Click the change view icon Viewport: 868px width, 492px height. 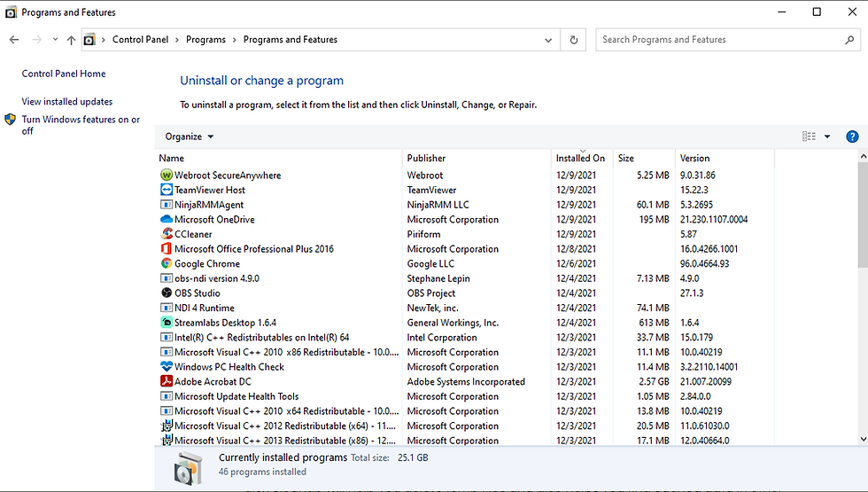[x=809, y=137]
